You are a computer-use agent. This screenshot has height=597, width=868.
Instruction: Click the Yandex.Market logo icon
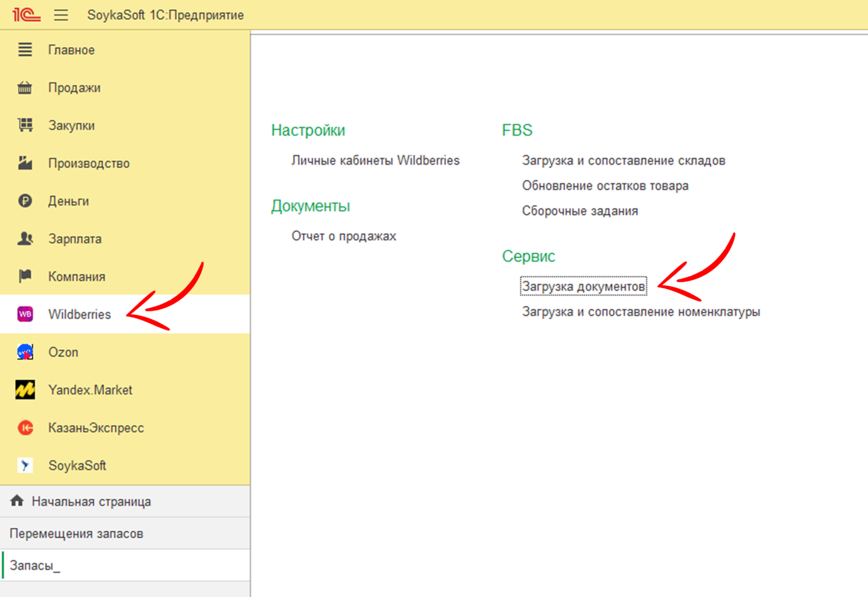[25, 390]
